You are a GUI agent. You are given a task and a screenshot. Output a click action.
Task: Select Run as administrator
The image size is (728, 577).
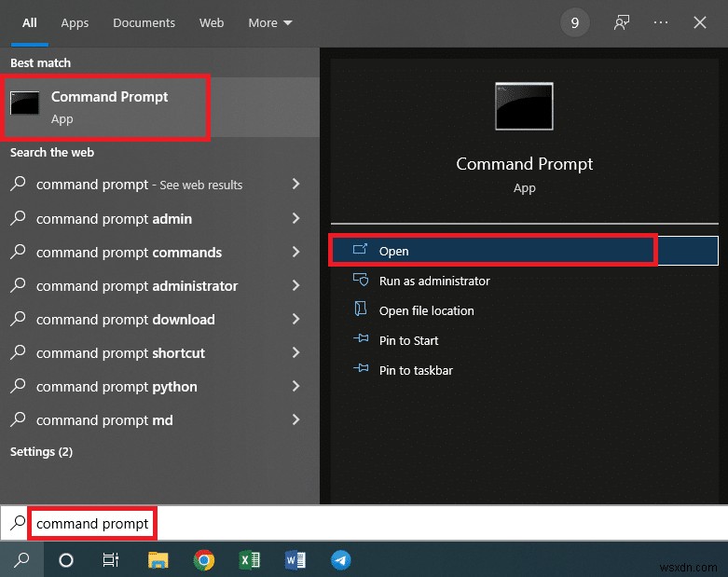[433, 281]
